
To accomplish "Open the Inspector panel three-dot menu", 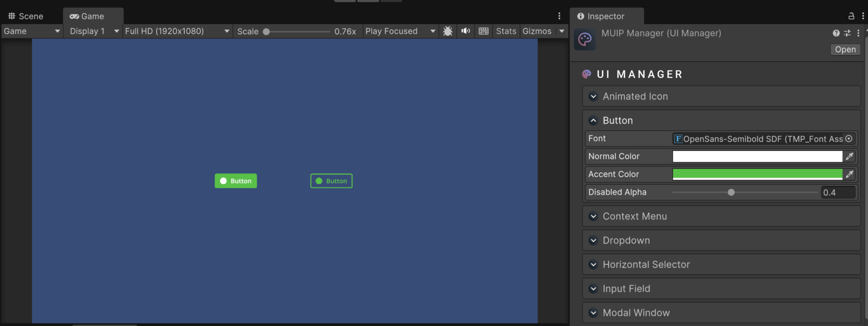I will point(863,16).
